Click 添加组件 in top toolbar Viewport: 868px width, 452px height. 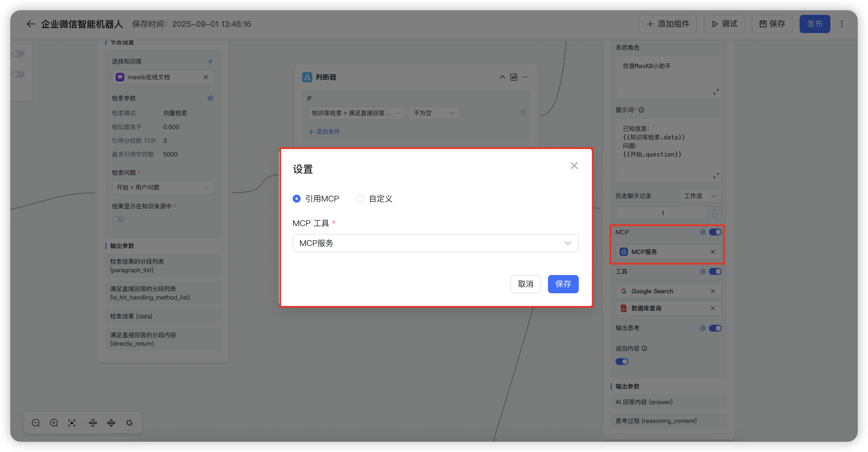(x=667, y=24)
